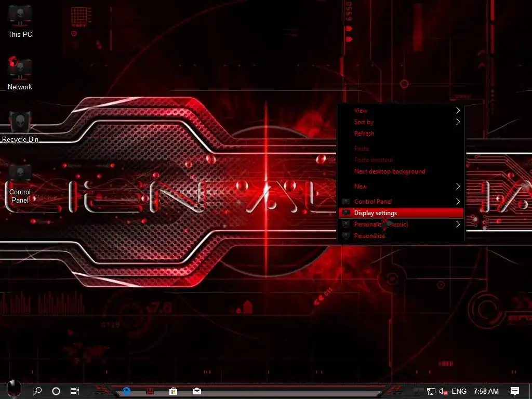Open the Control Panel context menu entry
Screen dimensions: 532x399
tap(401, 201)
